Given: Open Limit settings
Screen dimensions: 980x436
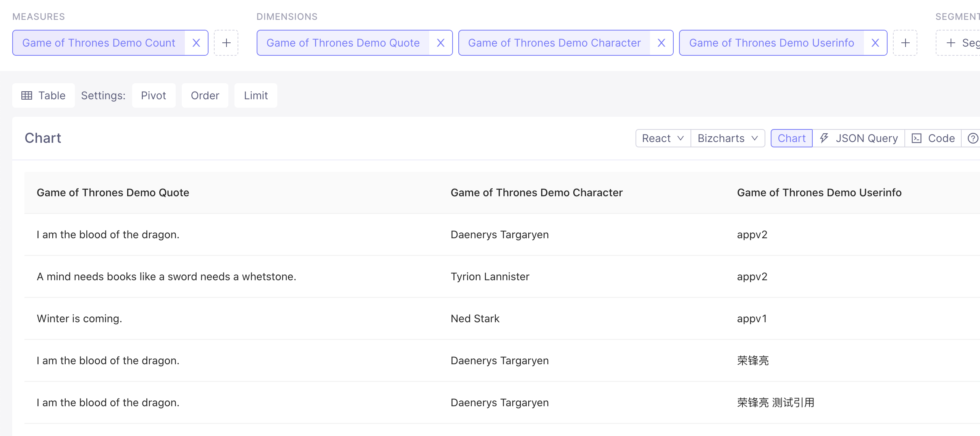Looking at the screenshot, I should tap(256, 95).
